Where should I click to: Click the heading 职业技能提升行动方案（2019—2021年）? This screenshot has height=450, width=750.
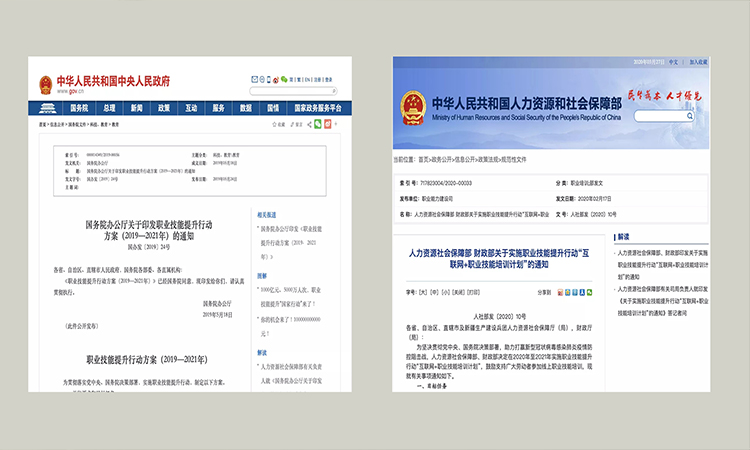click(147, 360)
